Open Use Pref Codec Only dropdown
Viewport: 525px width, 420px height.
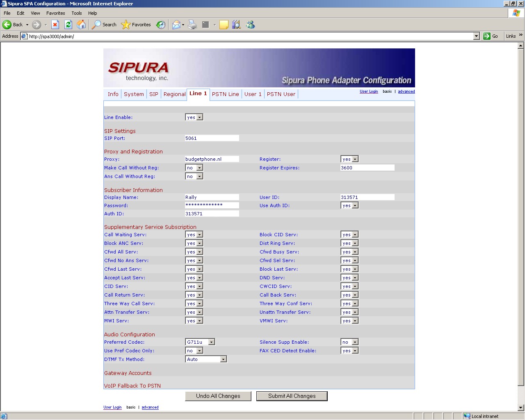tap(194, 351)
